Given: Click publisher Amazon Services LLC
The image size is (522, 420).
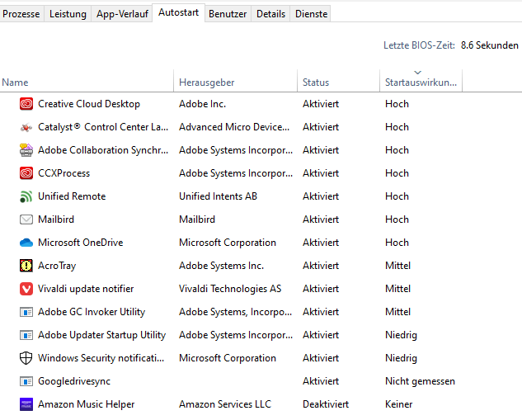Looking at the screenshot, I should pos(225,404).
